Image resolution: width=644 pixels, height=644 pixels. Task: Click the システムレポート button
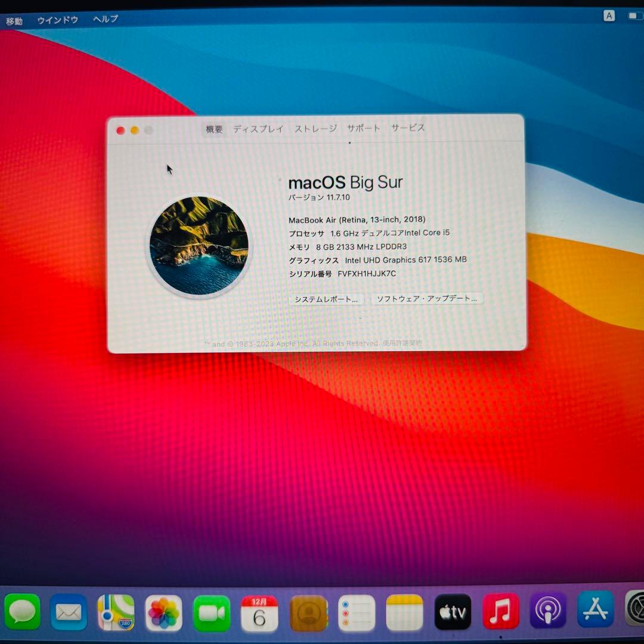coord(326,299)
